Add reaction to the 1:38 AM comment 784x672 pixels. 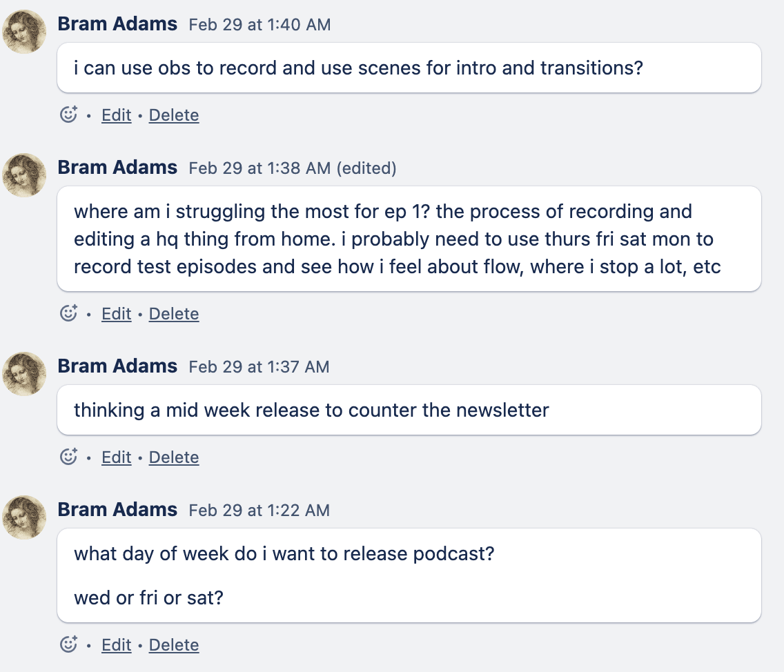tap(68, 313)
